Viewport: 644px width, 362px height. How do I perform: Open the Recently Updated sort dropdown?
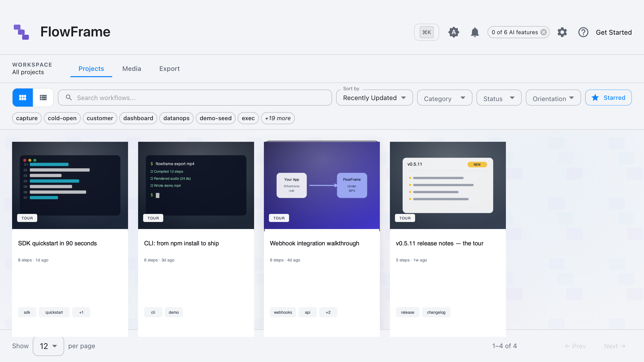pyautogui.click(x=374, y=98)
